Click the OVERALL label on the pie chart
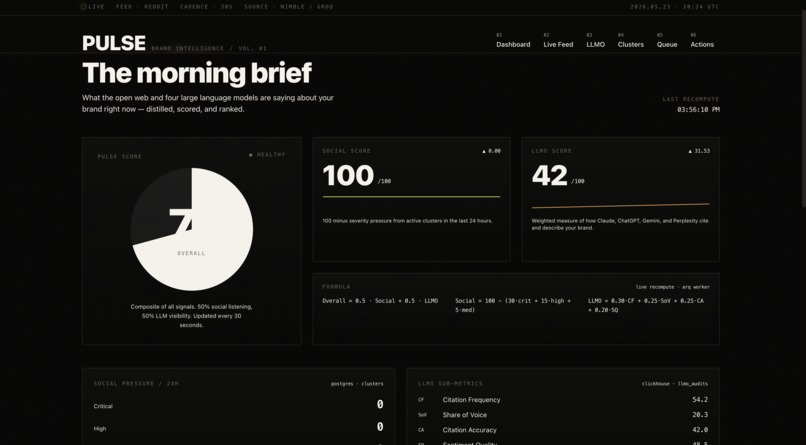 pyautogui.click(x=191, y=253)
